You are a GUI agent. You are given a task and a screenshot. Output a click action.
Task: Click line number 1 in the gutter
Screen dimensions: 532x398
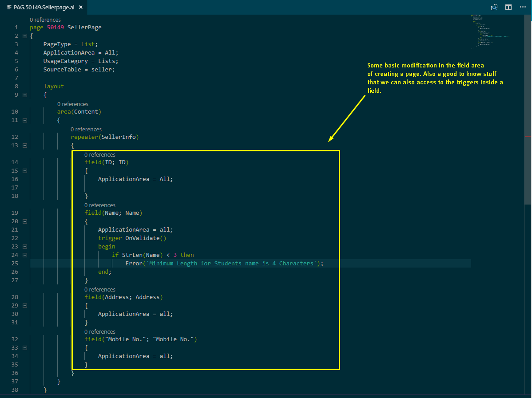(x=16, y=28)
